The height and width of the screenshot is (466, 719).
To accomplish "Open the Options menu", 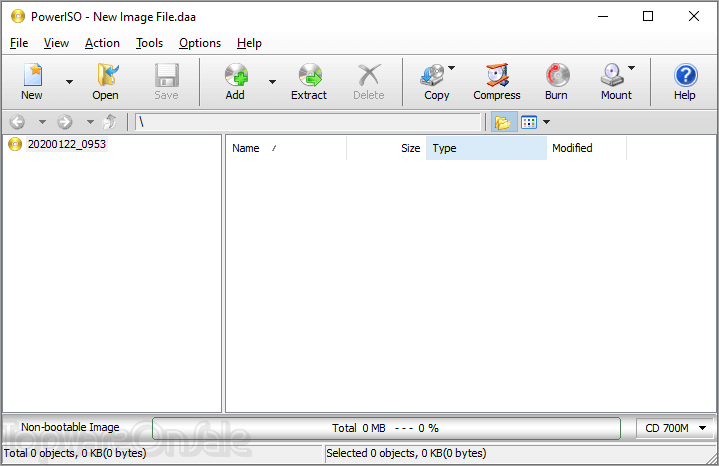I will click(200, 43).
